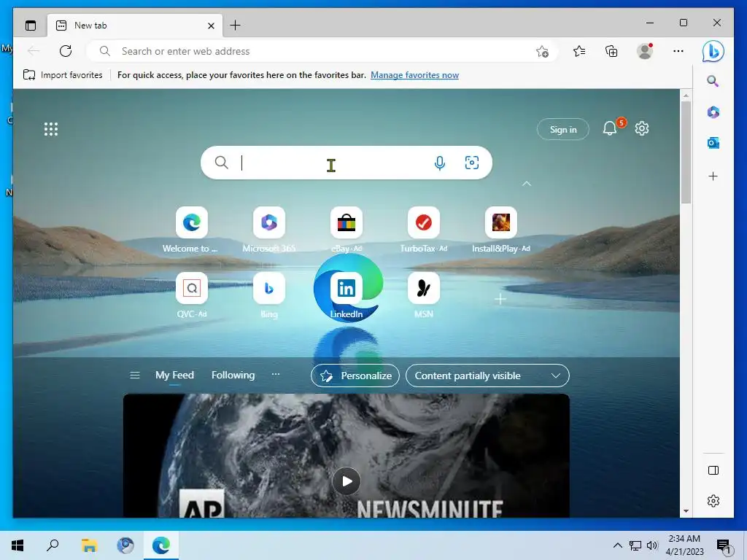Click hide sidebar panel icon

pos(713,470)
